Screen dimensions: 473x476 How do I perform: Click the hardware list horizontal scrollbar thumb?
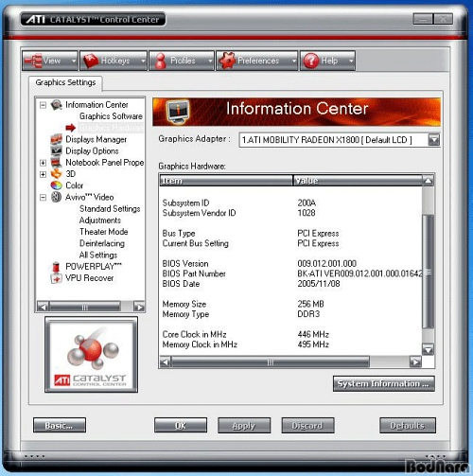click(x=271, y=362)
